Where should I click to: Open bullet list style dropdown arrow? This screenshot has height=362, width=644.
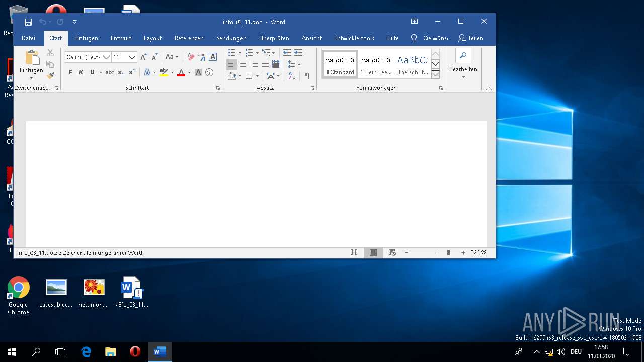coord(240,53)
